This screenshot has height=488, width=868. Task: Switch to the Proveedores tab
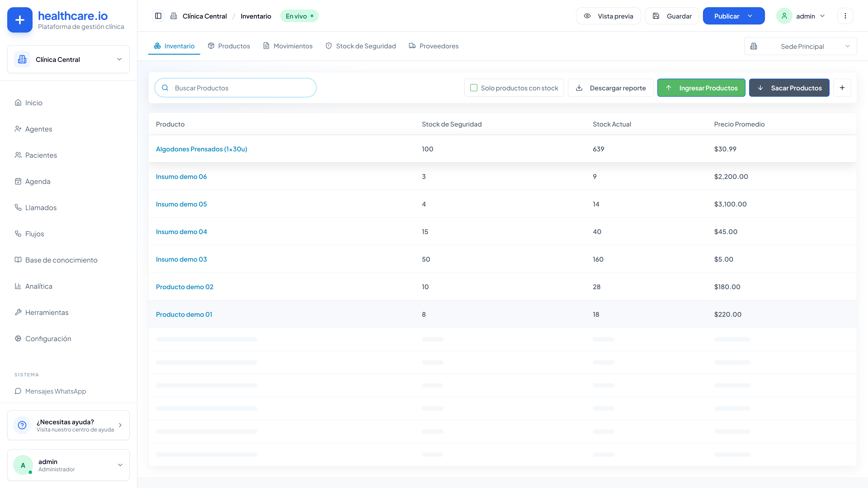[433, 46]
